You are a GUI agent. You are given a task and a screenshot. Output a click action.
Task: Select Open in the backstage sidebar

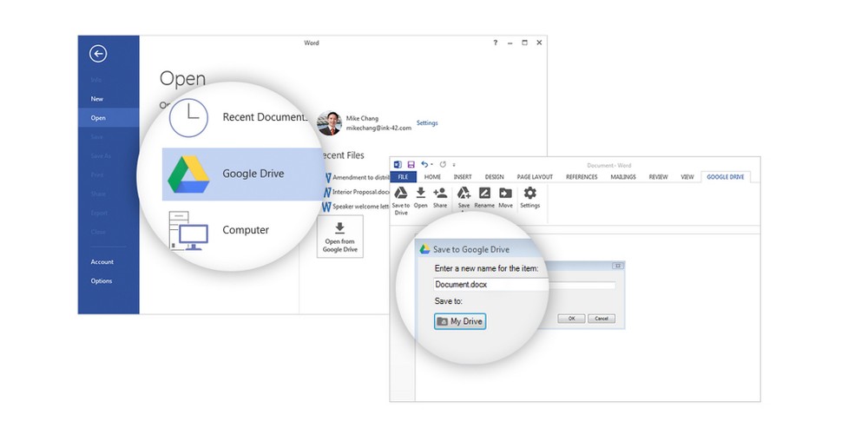(x=108, y=118)
